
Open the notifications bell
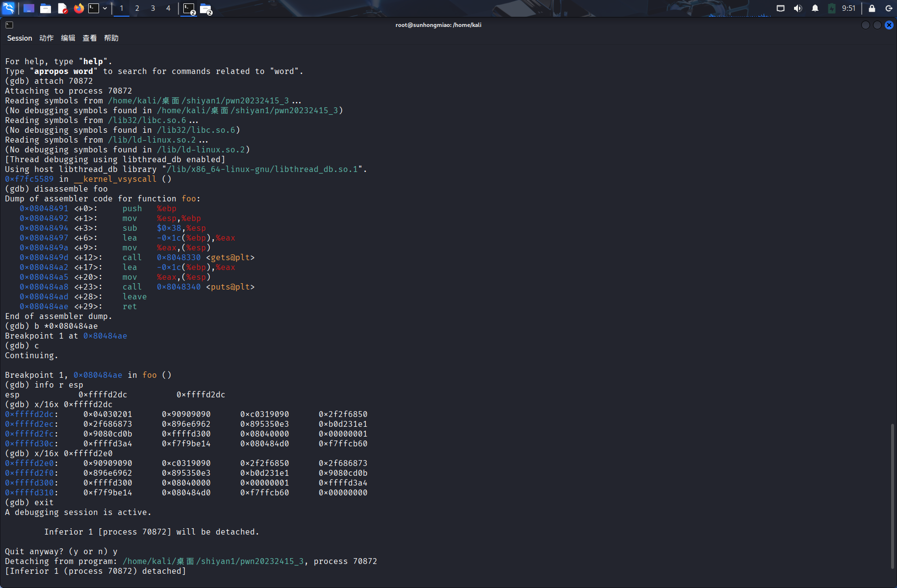pyautogui.click(x=815, y=8)
